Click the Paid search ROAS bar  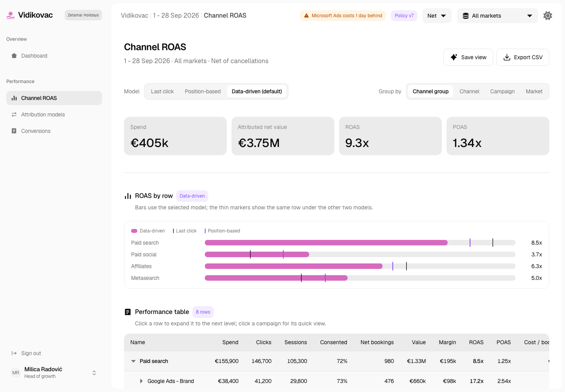pyautogui.click(x=326, y=243)
